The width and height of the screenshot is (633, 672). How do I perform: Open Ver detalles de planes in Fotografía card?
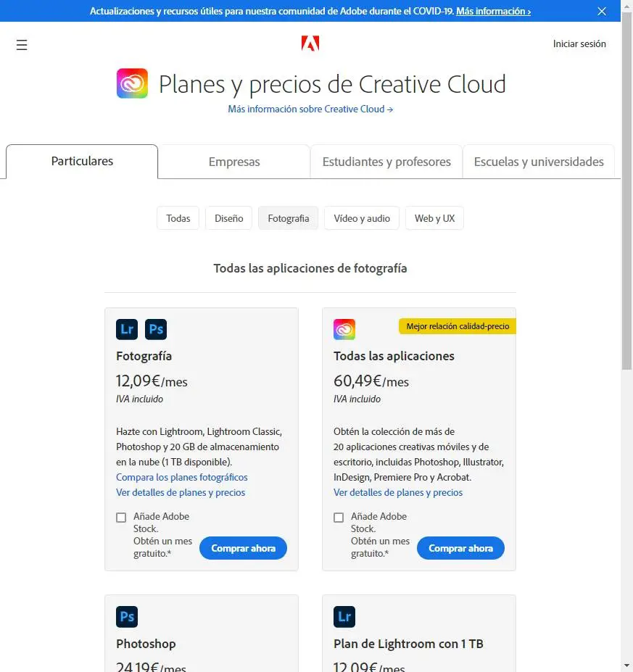click(x=181, y=492)
